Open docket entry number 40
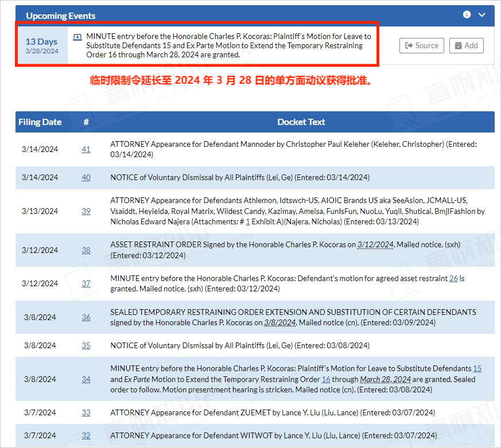501x448 pixels. coord(86,177)
